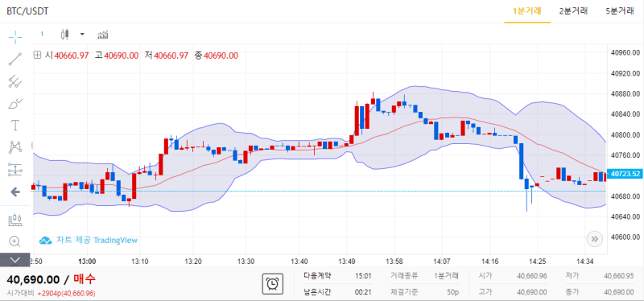Open the TradingView chart provider link
Screen dimensions: 644x301
click(x=89, y=240)
